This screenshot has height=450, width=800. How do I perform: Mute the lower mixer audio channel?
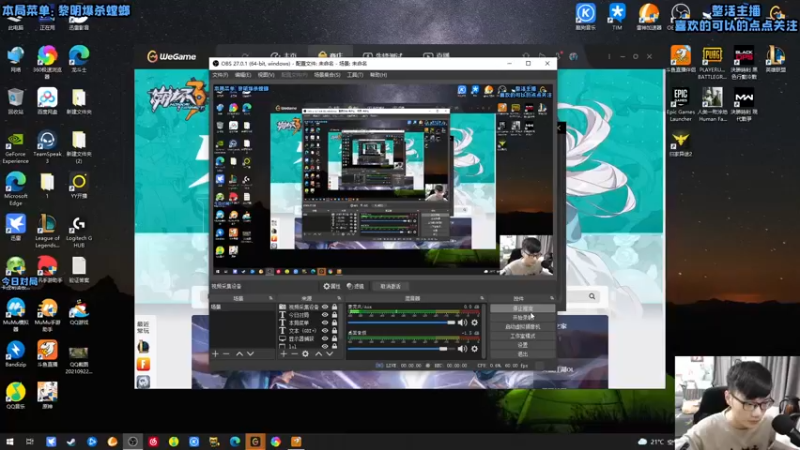(x=462, y=349)
